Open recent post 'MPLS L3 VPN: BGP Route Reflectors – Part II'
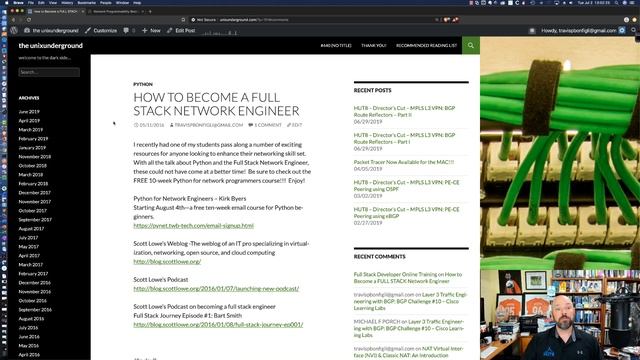 (x=404, y=111)
